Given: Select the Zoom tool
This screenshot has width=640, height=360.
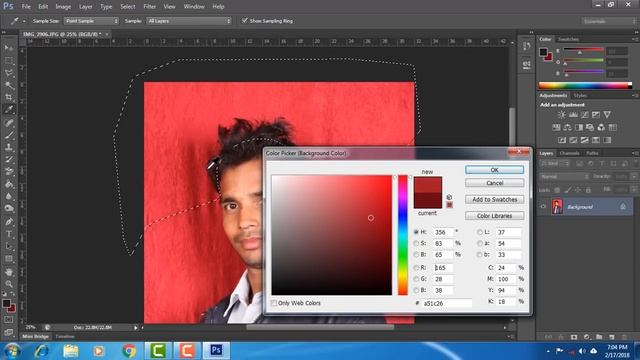Looking at the screenshot, I should point(9,284).
